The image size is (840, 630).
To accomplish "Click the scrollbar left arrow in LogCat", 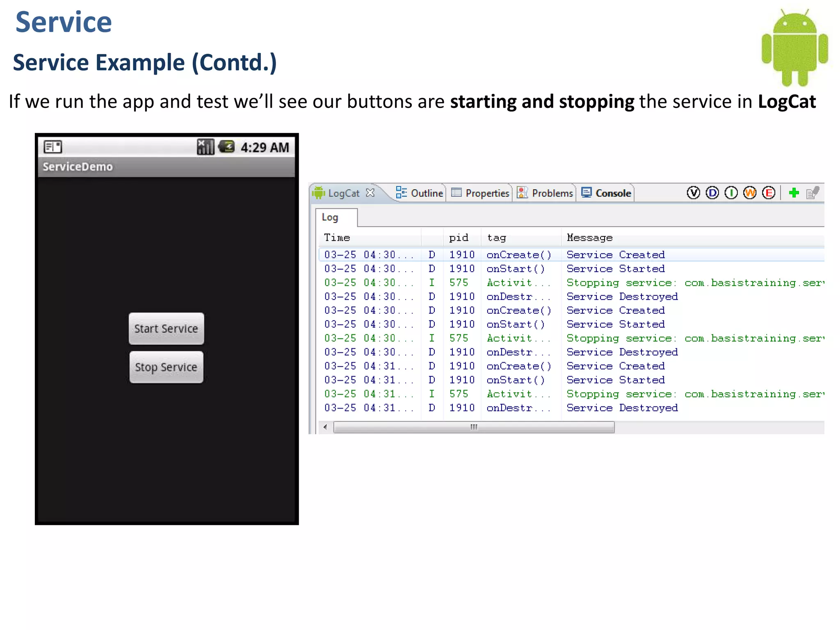I will [x=325, y=427].
